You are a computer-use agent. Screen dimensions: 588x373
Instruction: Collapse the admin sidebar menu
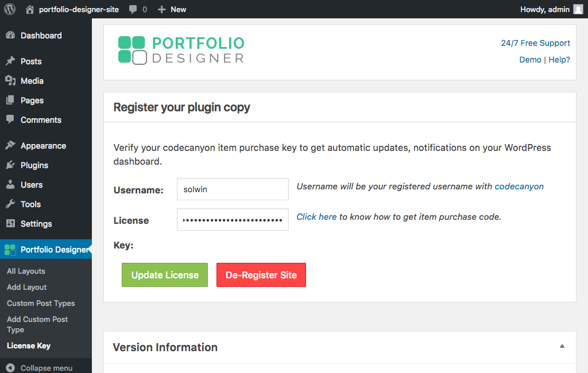[39, 368]
